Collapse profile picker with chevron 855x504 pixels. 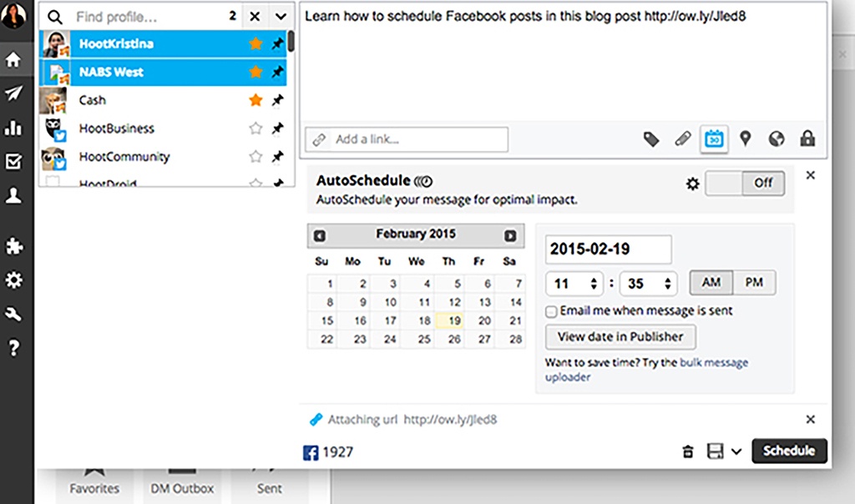[281, 17]
